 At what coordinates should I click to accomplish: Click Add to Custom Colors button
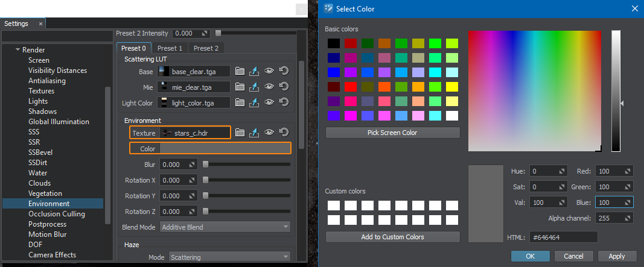click(x=392, y=237)
